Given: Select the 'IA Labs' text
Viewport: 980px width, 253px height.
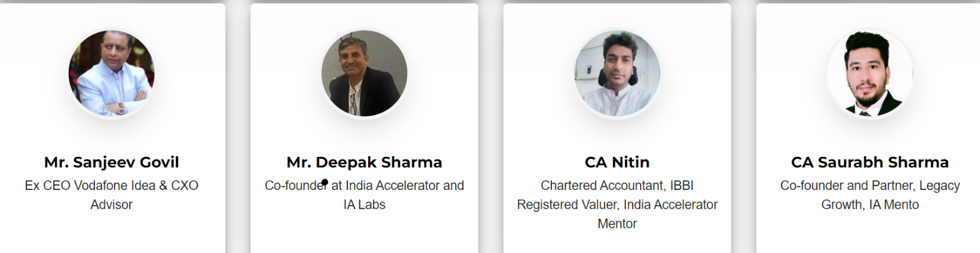Looking at the screenshot, I should tap(364, 205).
